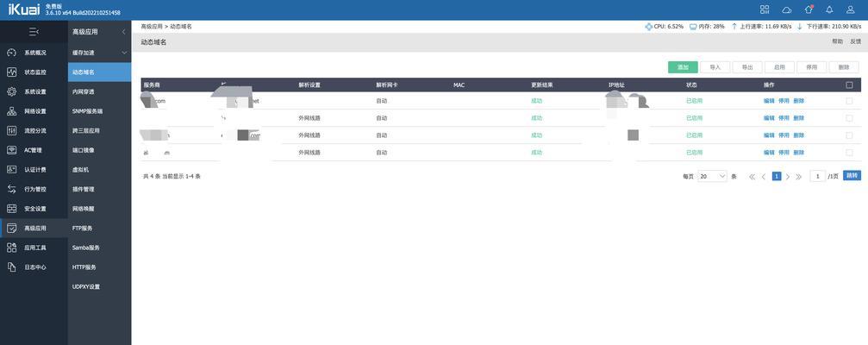Viewport: 868px width, 345px height.
Task: Click the cloud icon in top bar
Action: [x=786, y=9]
